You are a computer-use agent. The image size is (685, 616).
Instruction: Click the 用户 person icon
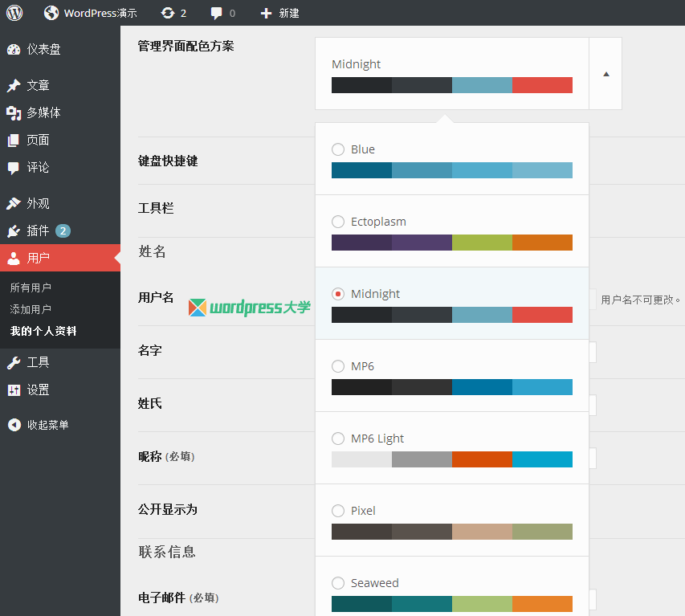[x=14, y=258]
